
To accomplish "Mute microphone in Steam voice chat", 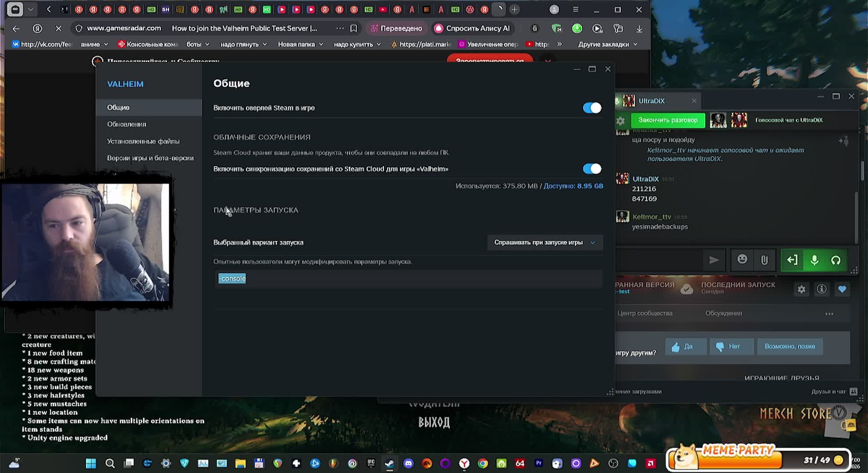I will coord(814,260).
